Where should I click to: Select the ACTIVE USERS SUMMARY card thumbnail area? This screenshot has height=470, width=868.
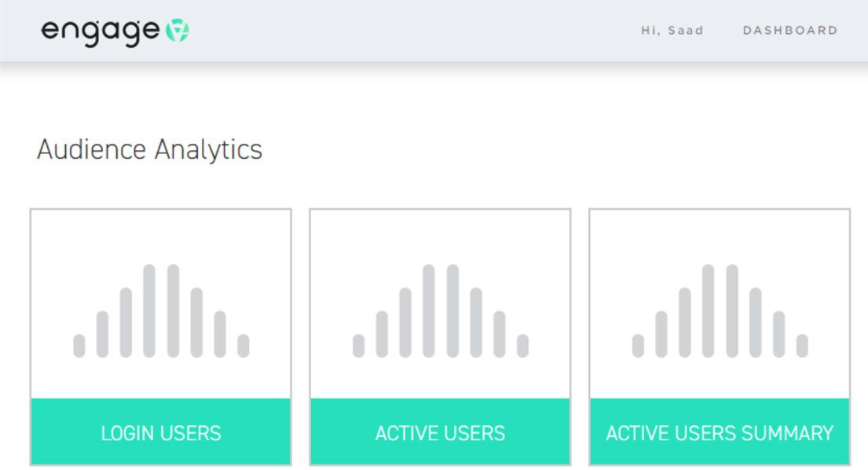(x=720, y=304)
